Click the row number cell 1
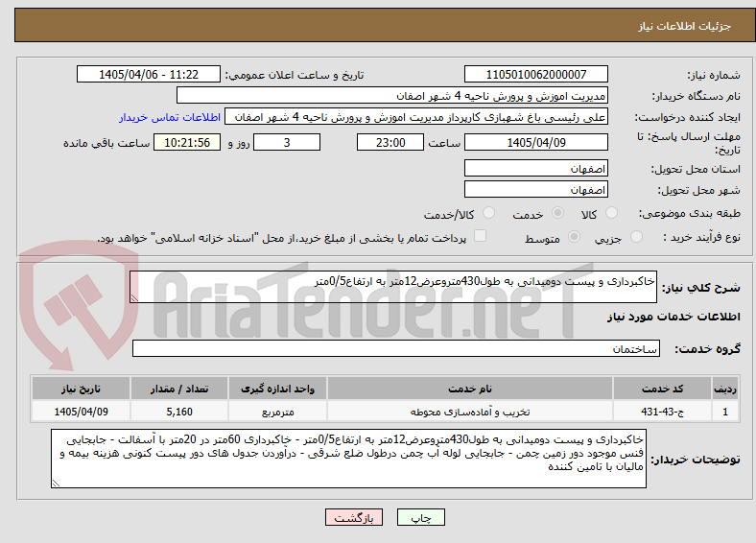This screenshot has height=543, width=756. pos(724,412)
